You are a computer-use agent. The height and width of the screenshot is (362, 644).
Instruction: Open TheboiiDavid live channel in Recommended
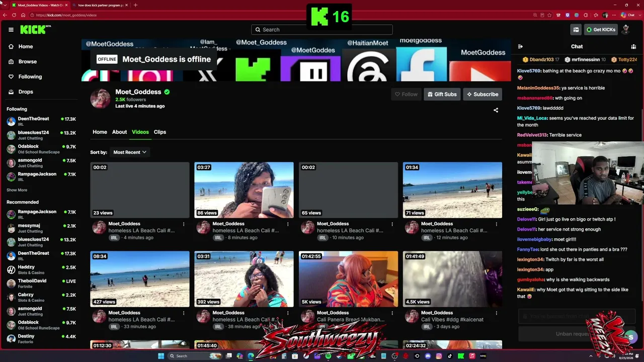point(41,284)
